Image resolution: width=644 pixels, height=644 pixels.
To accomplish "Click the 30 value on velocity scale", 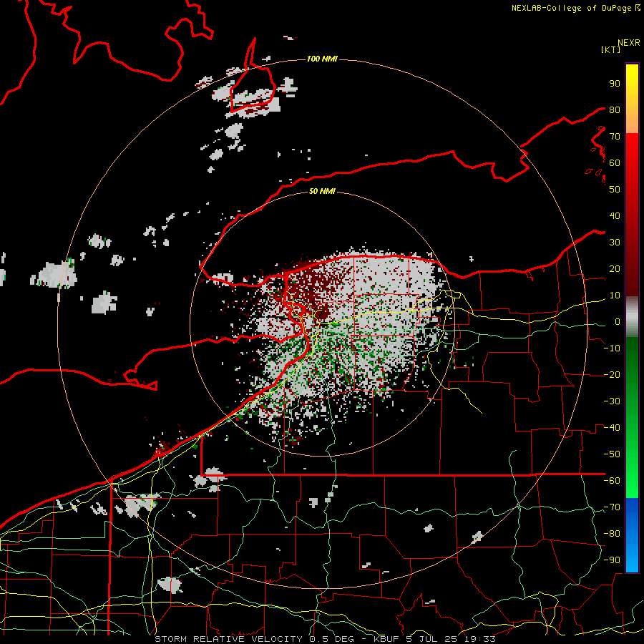I will (615, 243).
